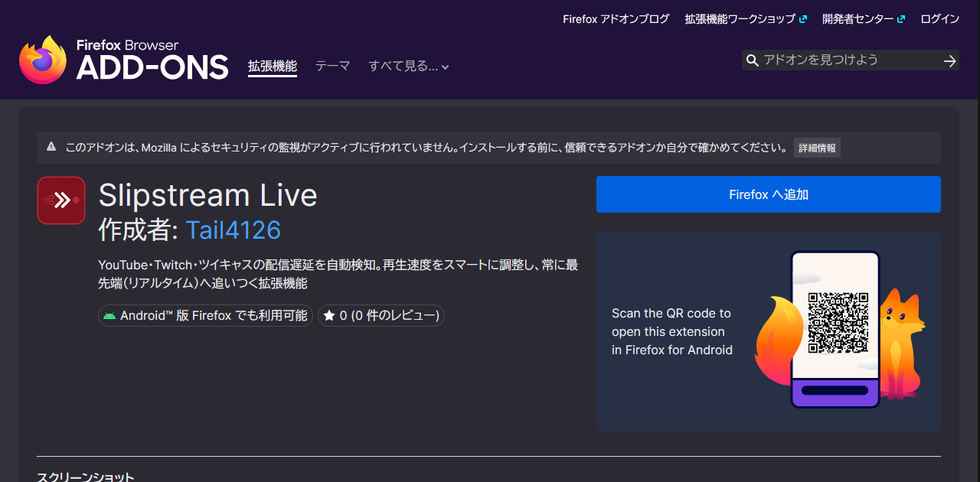Image resolution: width=980 pixels, height=482 pixels.
Task: Open the 拡張機能ワークショップ external link
Action: click(746, 19)
